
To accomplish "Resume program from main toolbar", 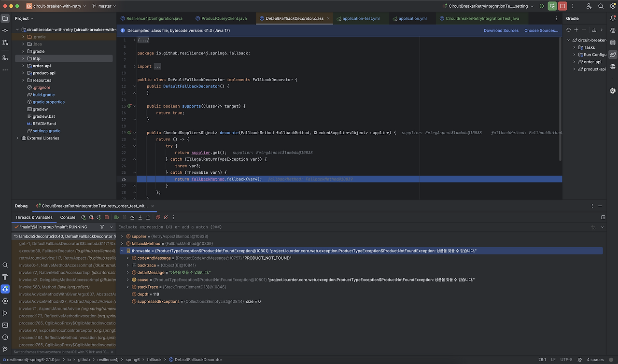I will tap(542, 6).
